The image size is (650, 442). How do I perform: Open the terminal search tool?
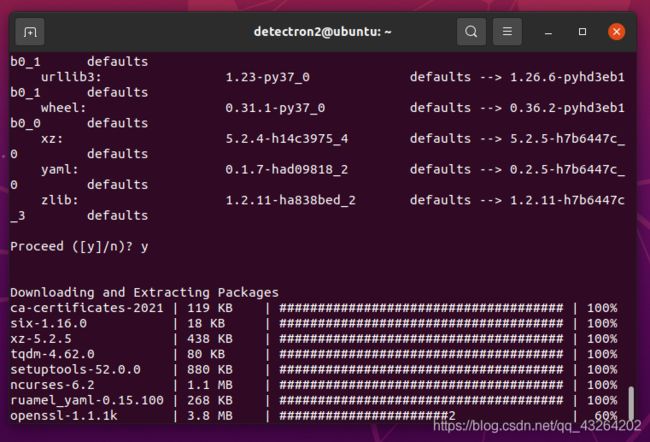[x=471, y=32]
